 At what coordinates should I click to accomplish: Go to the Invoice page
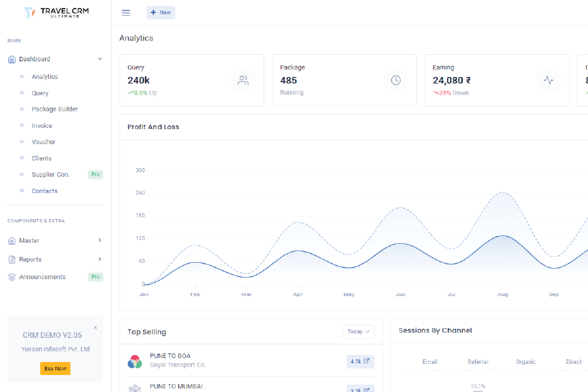point(42,126)
